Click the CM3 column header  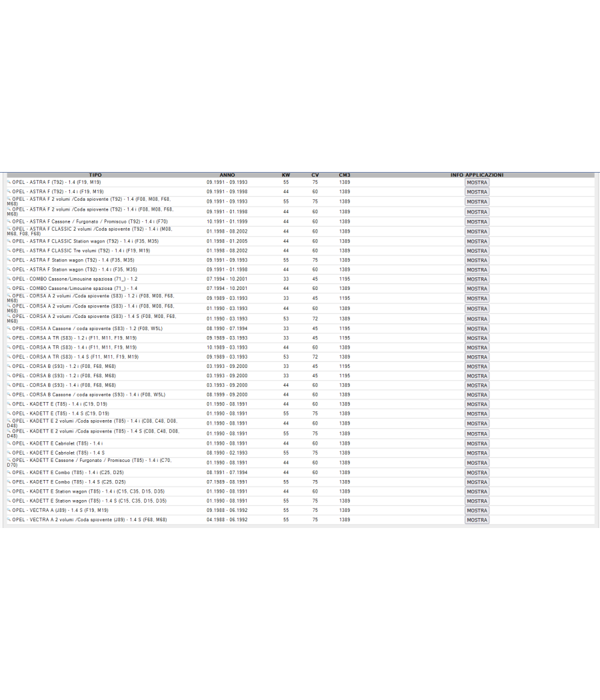(x=345, y=175)
